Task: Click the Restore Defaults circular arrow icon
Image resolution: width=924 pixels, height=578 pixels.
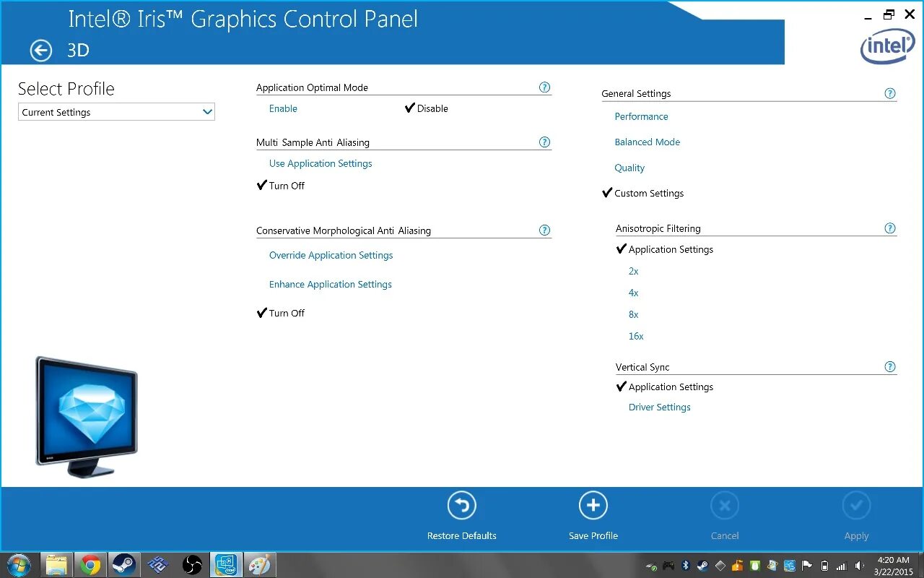Action: pos(462,505)
